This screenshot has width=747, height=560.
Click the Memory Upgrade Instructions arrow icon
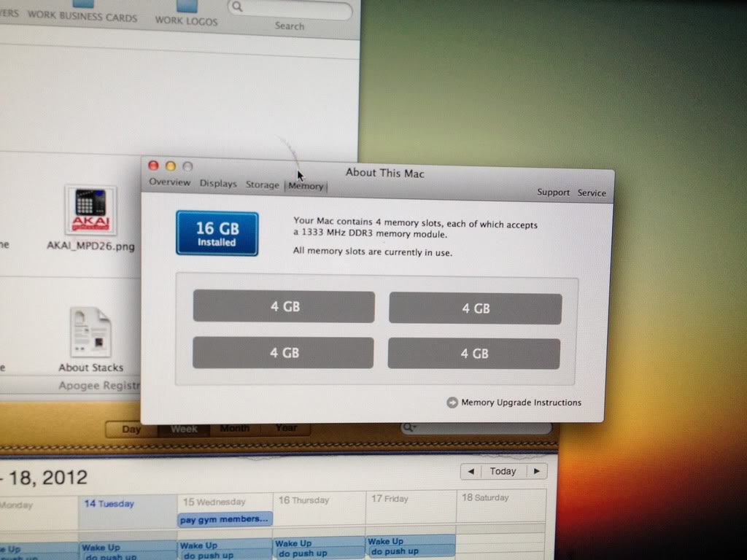(x=452, y=402)
